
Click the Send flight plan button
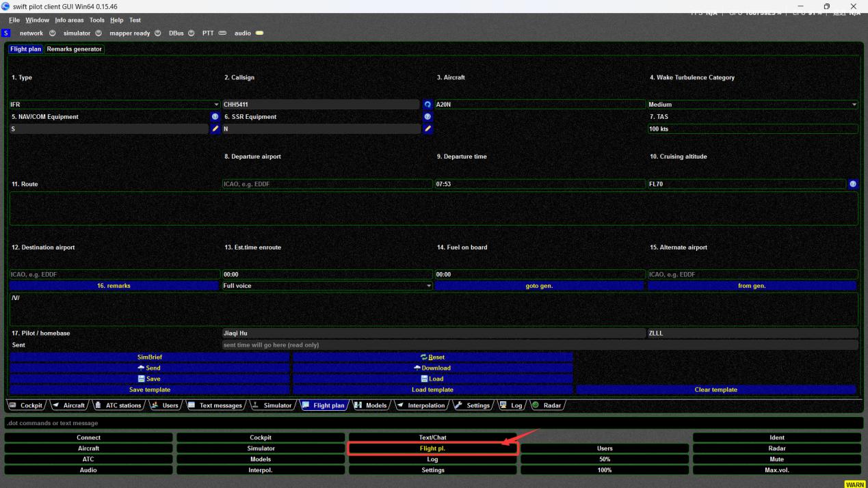150,368
